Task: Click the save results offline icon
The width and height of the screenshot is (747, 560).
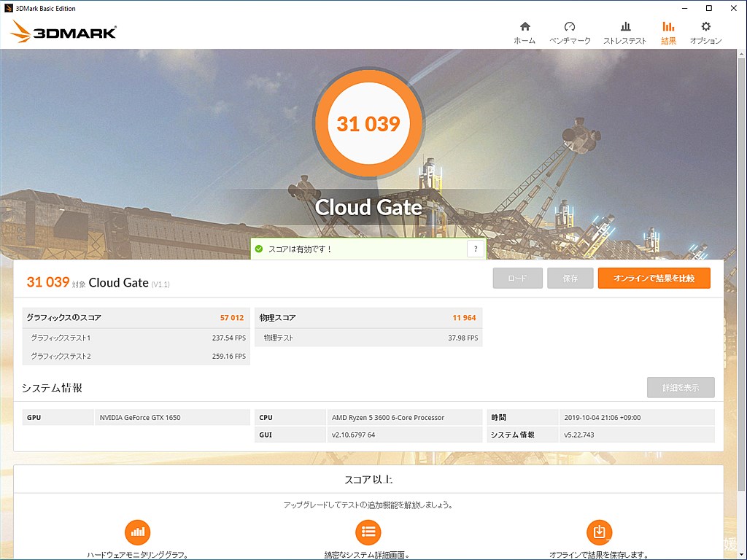Action: pyautogui.click(x=599, y=532)
